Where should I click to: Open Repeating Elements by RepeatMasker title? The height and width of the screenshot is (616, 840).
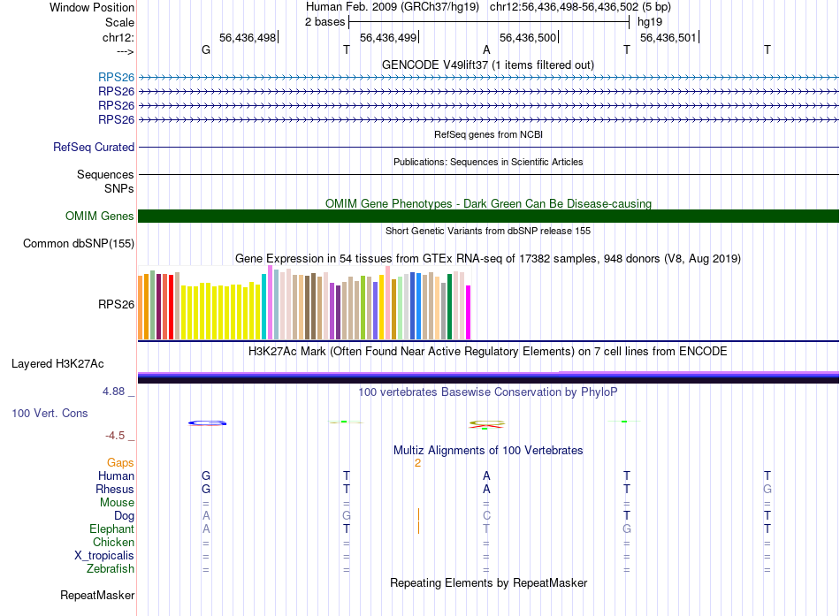tap(488, 582)
